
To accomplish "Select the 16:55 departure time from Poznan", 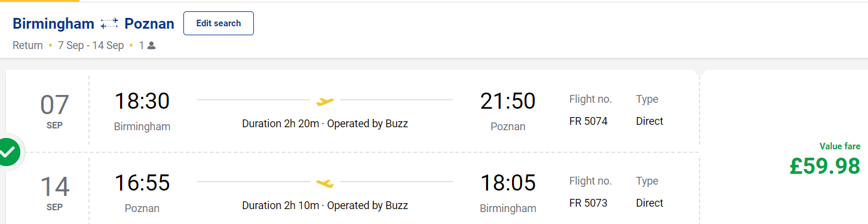I will point(142,183).
